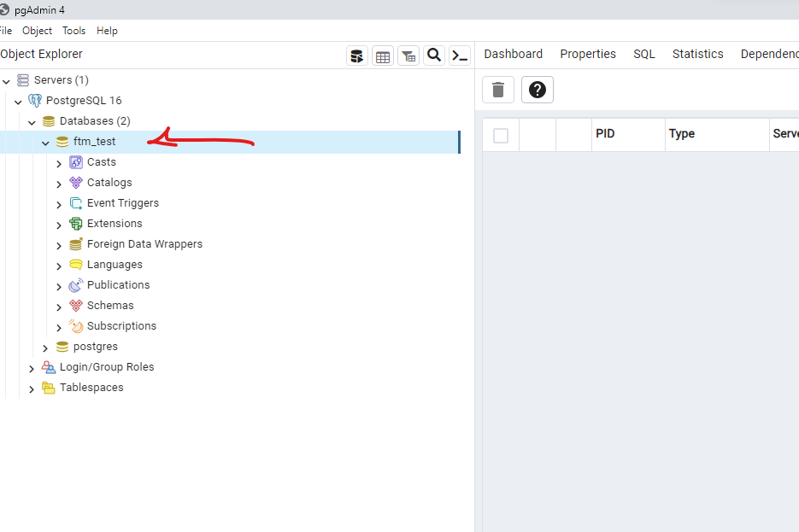Expand the Login/Group Roles node
The image size is (799, 532).
pos(32,369)
